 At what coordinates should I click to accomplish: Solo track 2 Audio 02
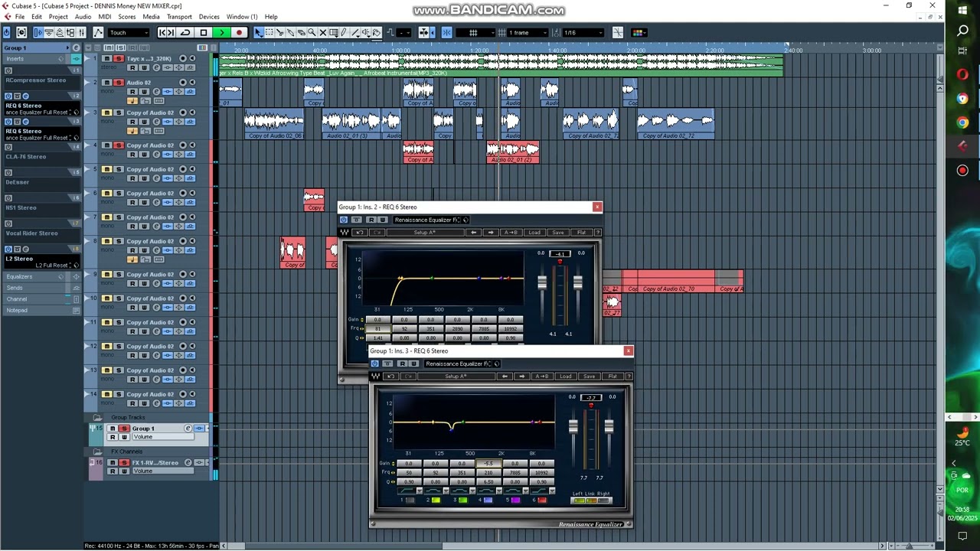[118, 82]
